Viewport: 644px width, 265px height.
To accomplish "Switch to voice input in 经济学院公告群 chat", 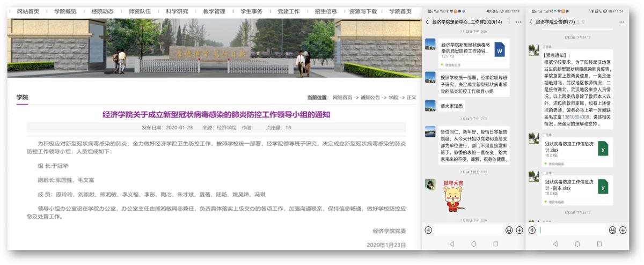I will [x=531, y=230].
